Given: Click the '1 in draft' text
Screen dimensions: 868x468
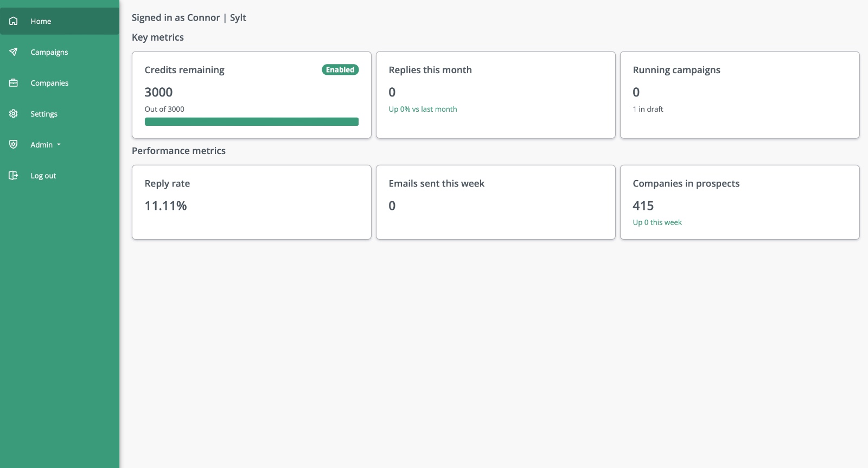Looking at the screenshot, I should [648, 109].
